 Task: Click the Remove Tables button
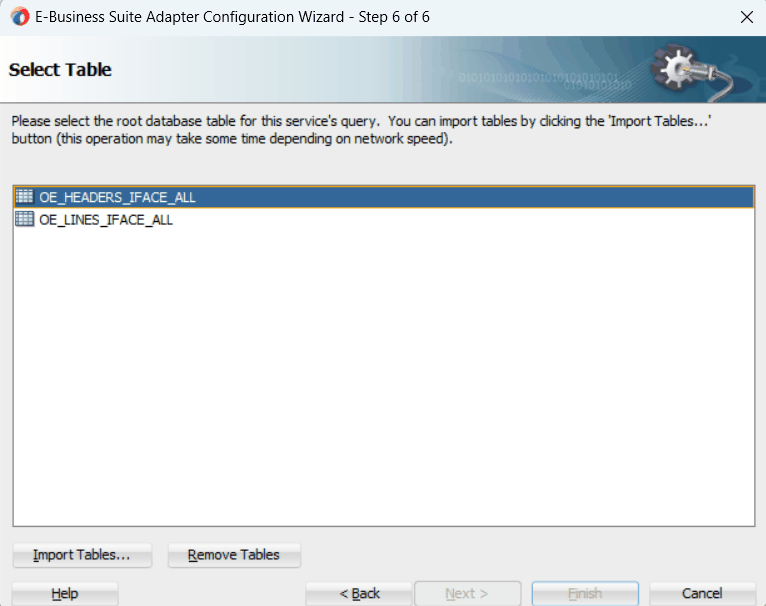[x=234, y=555]
